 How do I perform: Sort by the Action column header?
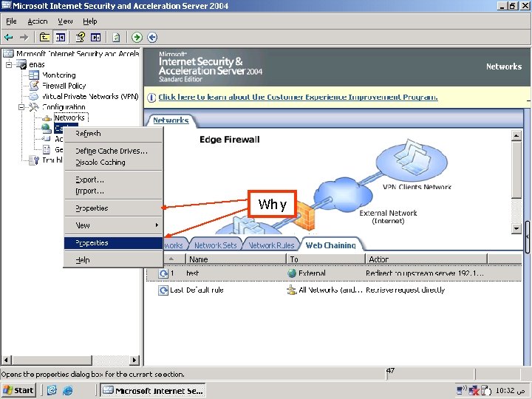426,259
